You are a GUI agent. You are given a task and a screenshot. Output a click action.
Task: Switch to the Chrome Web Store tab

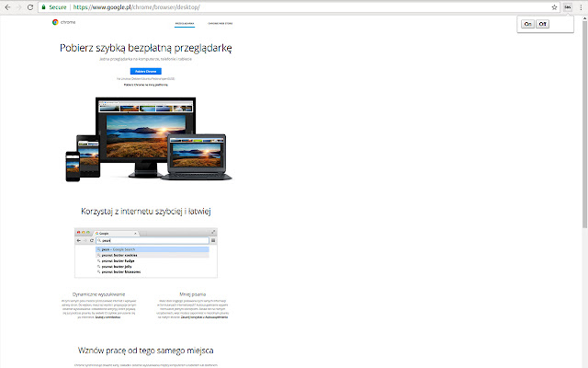(x=220, y=23)
